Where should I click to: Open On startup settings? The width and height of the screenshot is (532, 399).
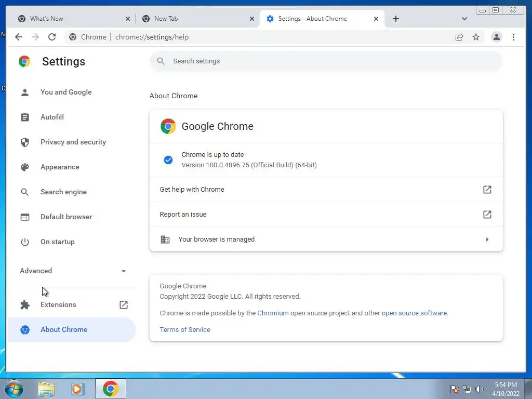pyautogui.click(x=72, y=242)
